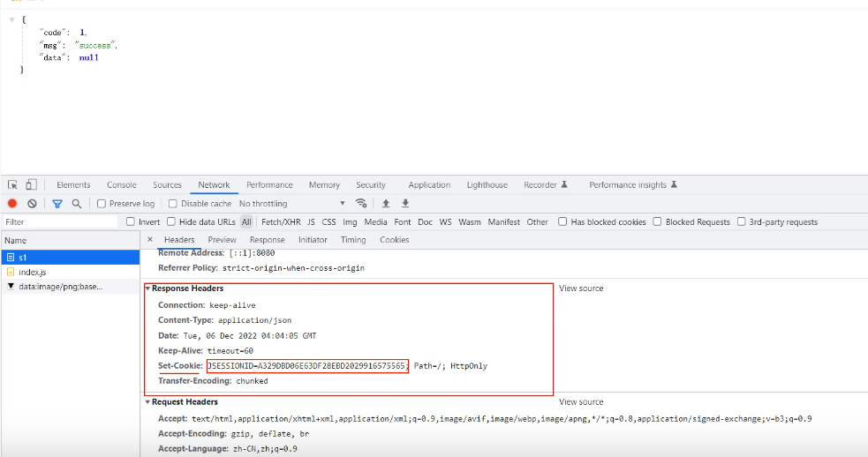
Task: Click the Recorder tab flask icon
Action: click(564, 184)
